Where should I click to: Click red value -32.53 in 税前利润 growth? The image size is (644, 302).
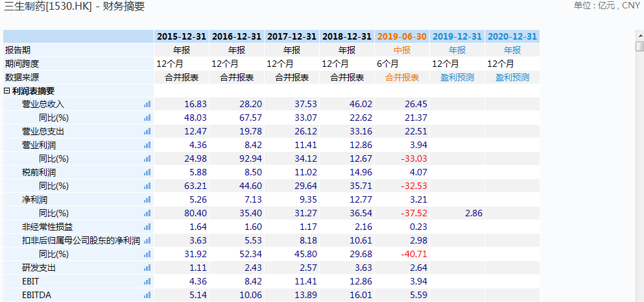[414, 186]
